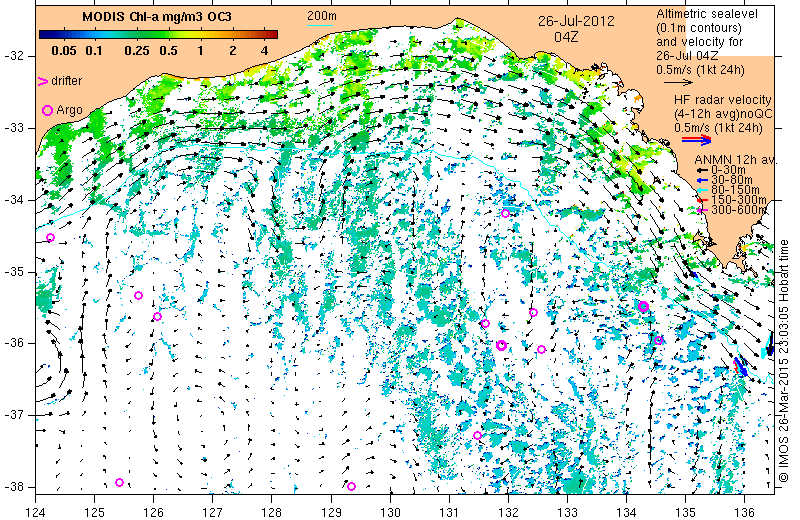Click the 30-80m depth legend label
Image resolution: width=800 pixels, height=520 pixels.
[731, 180]
